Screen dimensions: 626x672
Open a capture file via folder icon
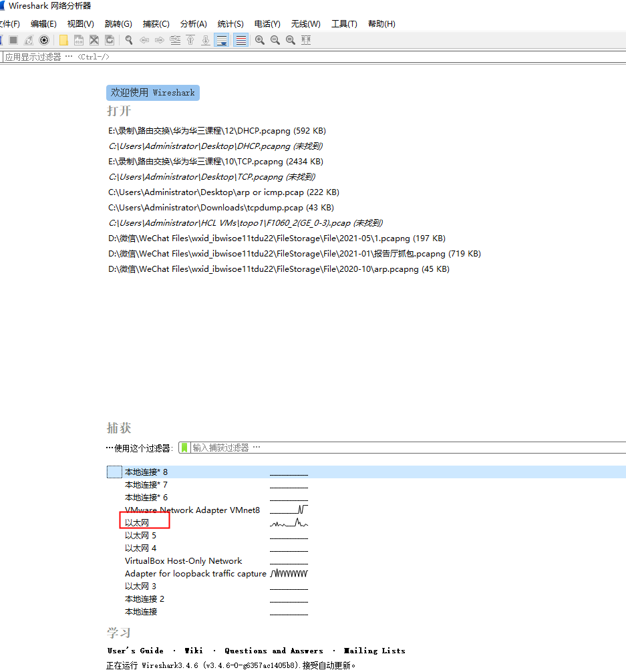pyautogui.click(x=63, y=40)
